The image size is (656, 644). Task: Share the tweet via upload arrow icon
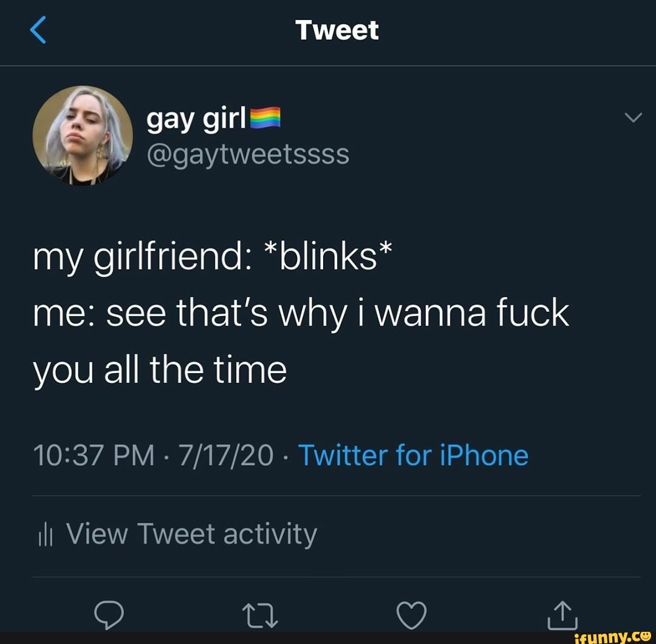point(562,615)
